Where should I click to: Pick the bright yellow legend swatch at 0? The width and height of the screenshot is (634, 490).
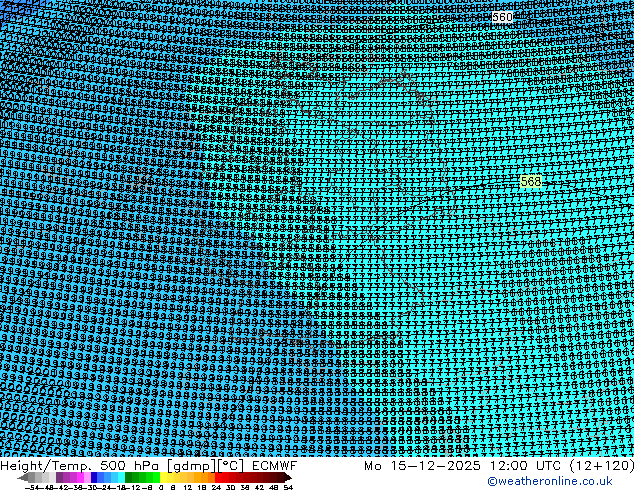click(x=163, y=477)
